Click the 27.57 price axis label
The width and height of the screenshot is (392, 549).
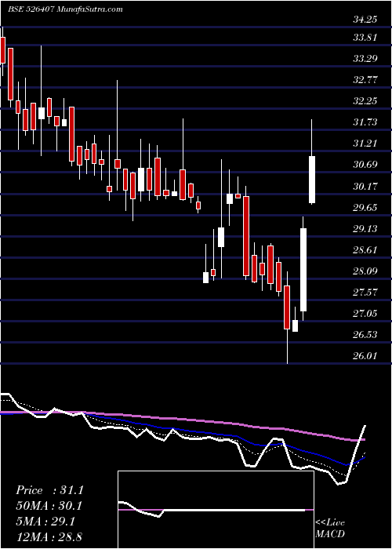click(365, 293)
